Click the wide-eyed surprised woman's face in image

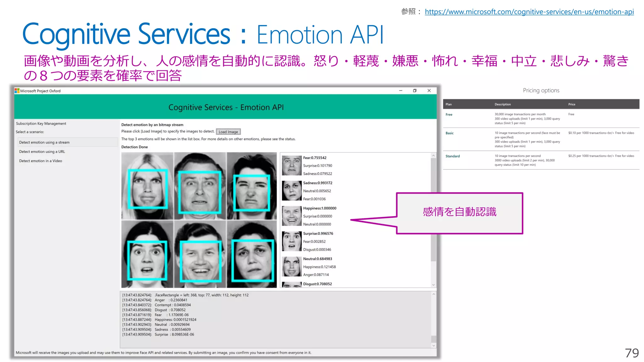147,261
